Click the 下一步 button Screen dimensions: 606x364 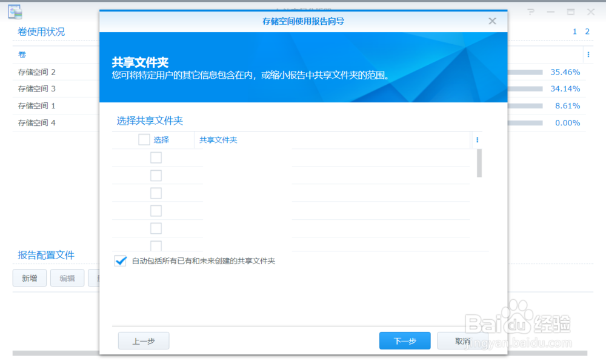pos(404,340)
